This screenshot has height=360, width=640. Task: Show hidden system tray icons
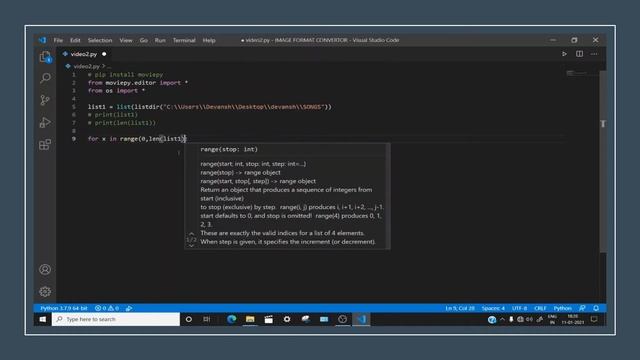point(502,319)
